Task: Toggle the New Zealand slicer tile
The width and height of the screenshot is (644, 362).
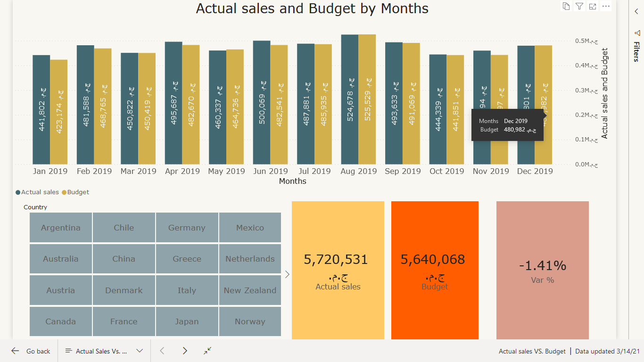Action: 250,290
